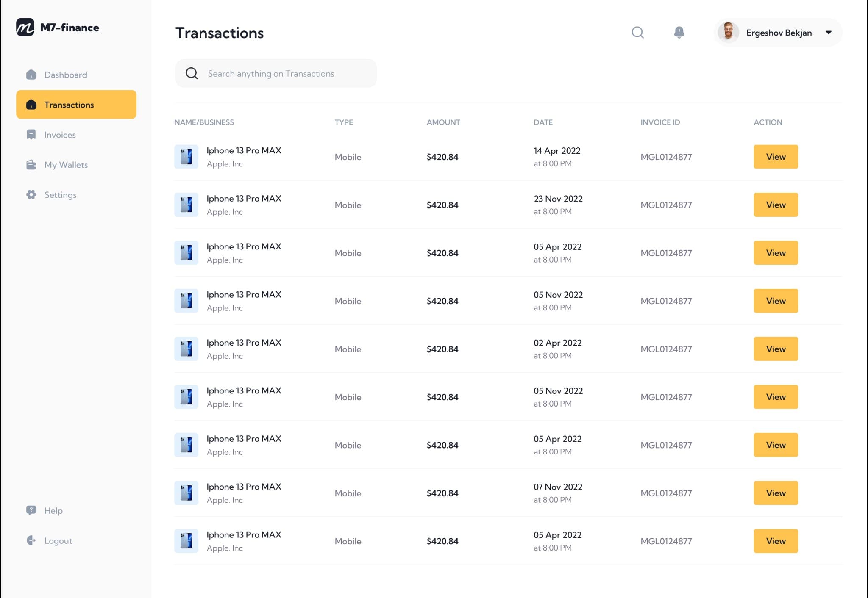Click the Logout icon at the bottom
Image resolution: width=868 pixels, height=598 pixels.
coord(31,540)
